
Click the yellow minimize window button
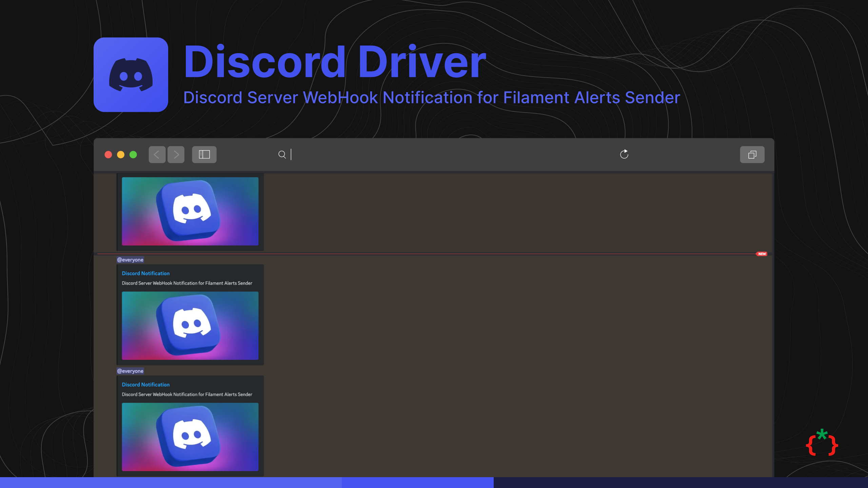[x=121, y=155]
